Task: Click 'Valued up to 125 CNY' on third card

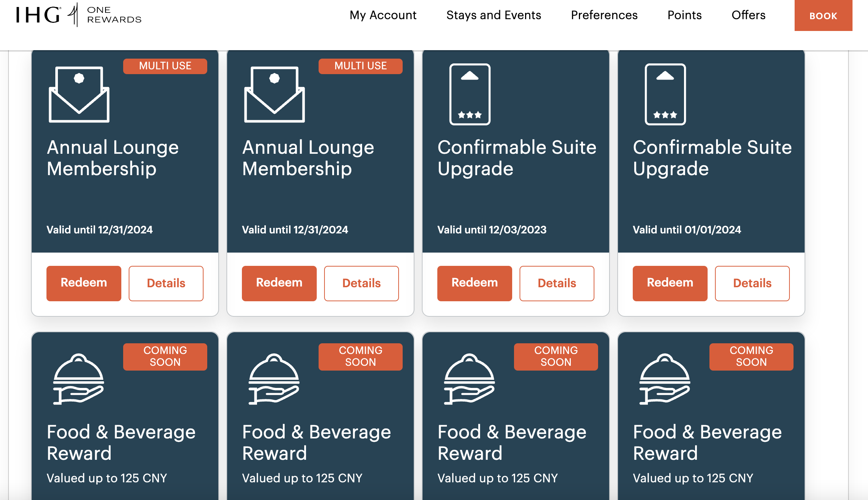Action: (x=498, y=478)
